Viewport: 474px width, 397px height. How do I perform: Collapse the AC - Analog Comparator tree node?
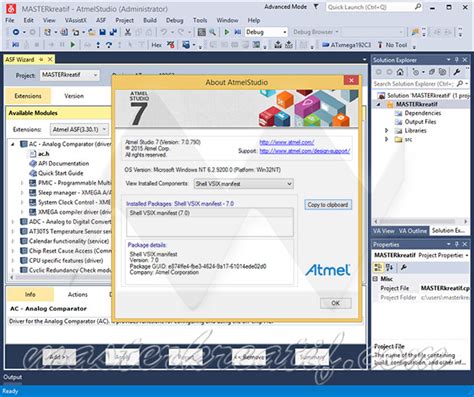(13, 144)
